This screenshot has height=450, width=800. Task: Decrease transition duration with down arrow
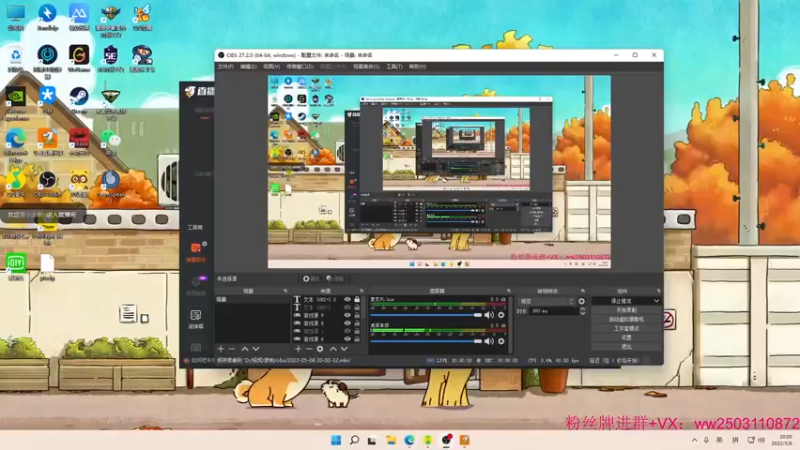pyautogui.click(x=583, y=313)
